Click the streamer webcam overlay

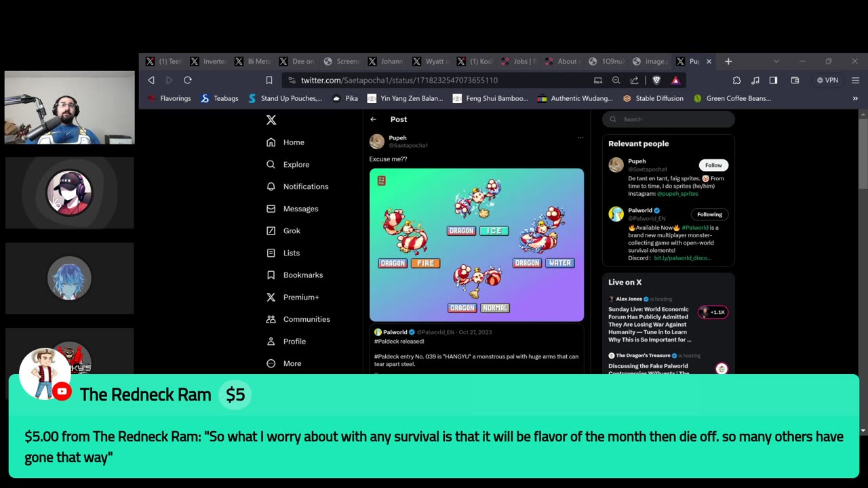[x=70, y=108]
